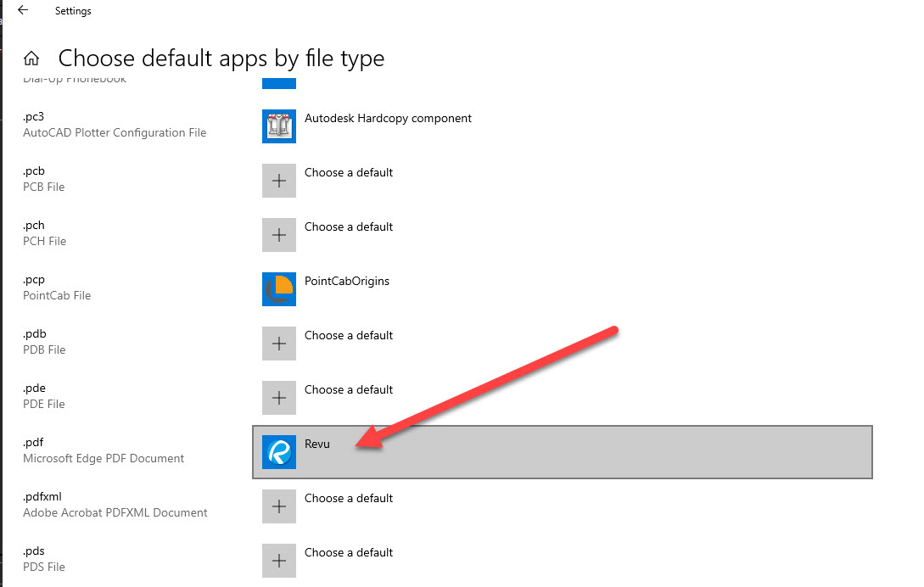Click the Settings window title text
The height and width of the screenshot is (587, 924).
tap(73, 11)
